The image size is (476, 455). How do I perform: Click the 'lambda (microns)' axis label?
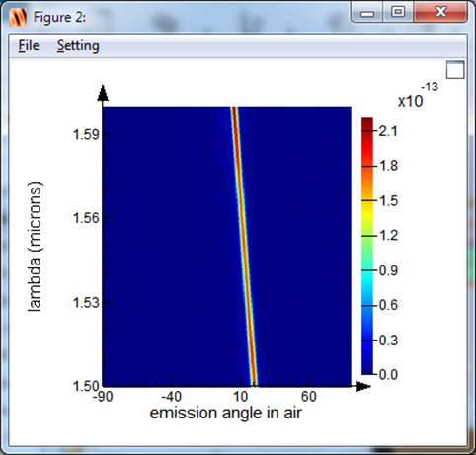tap(35, 246)
